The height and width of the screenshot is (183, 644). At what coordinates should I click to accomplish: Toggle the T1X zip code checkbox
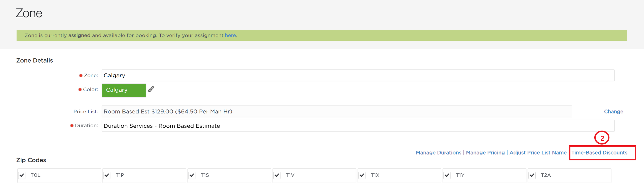(362, 175)
